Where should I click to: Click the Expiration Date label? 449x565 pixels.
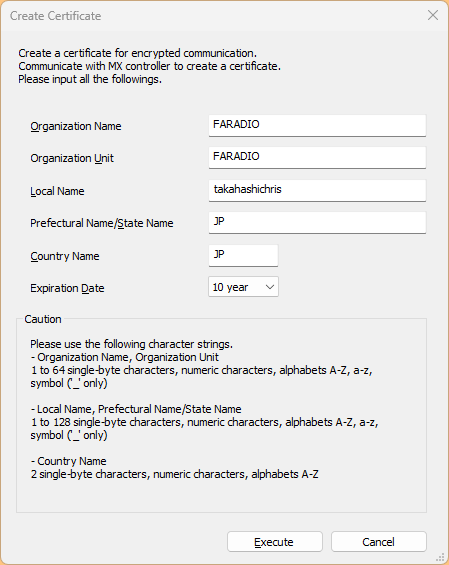(x=67, y=288)
